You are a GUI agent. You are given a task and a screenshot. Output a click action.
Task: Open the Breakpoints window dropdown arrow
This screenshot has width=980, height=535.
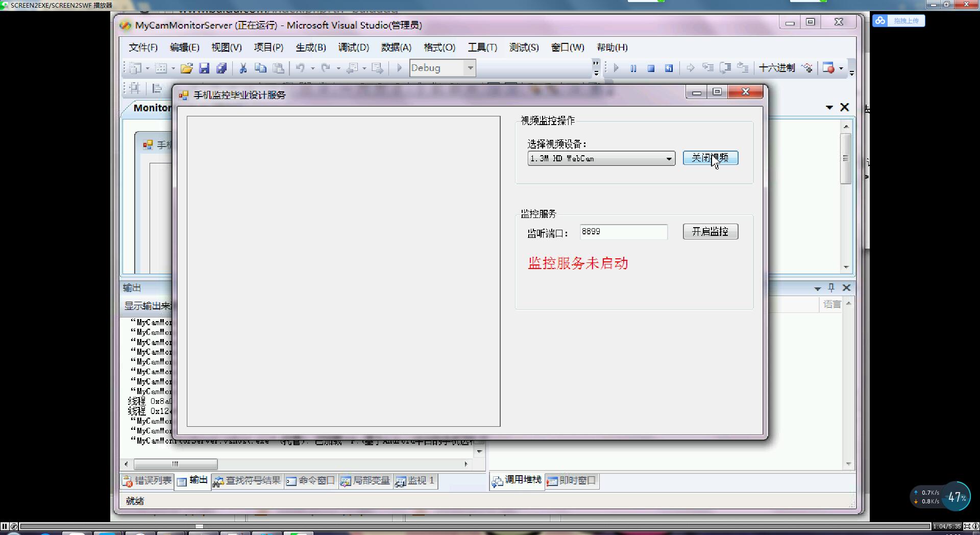pyautogui.click(x=841, y=68)
